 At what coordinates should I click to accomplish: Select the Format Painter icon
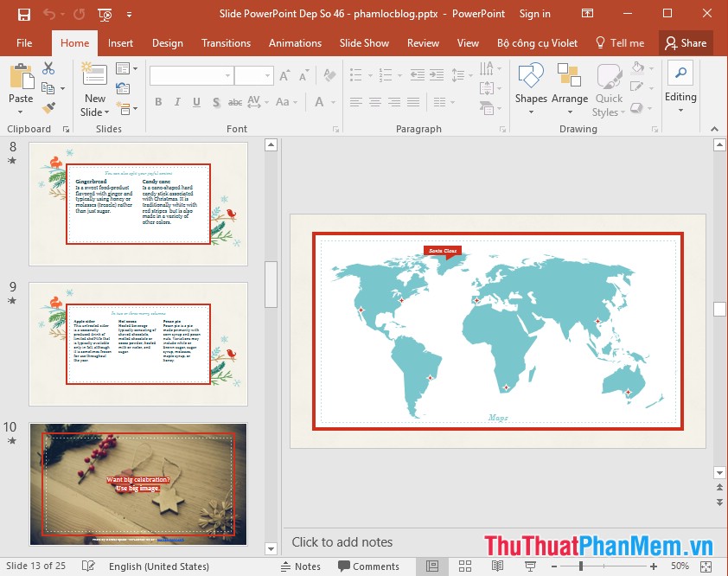click(48, 107)
